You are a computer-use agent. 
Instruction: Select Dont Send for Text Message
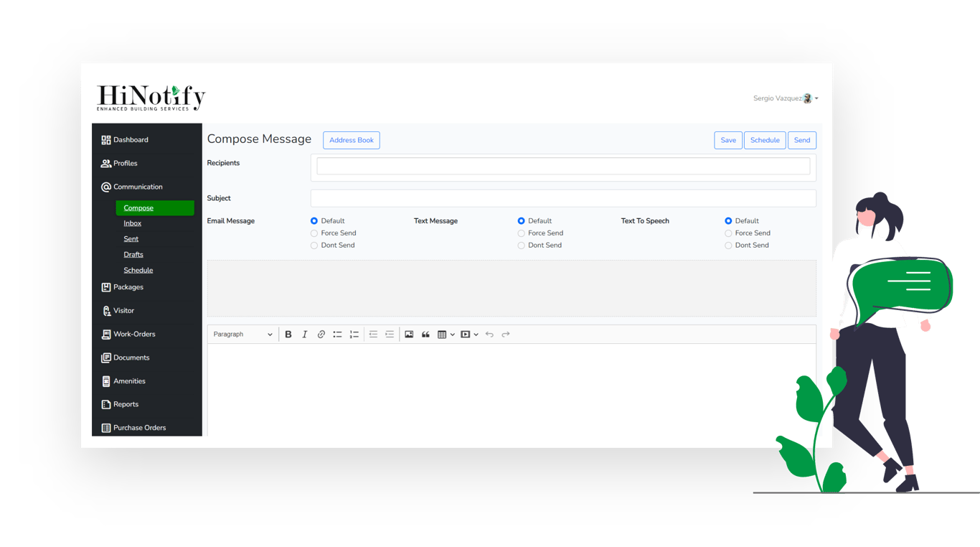522,246
